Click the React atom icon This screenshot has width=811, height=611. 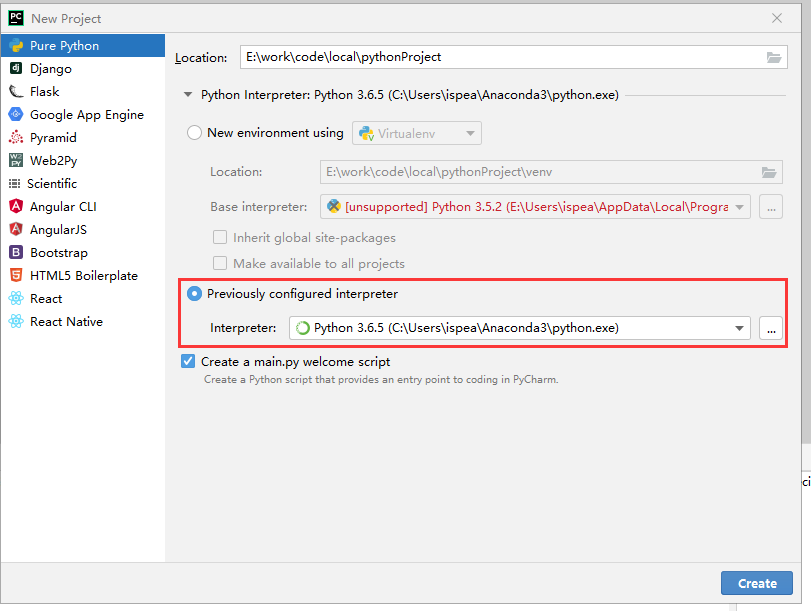pos(16,299)
